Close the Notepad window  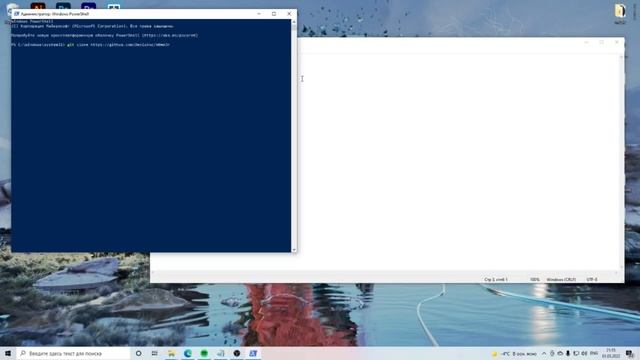point(616,42)
